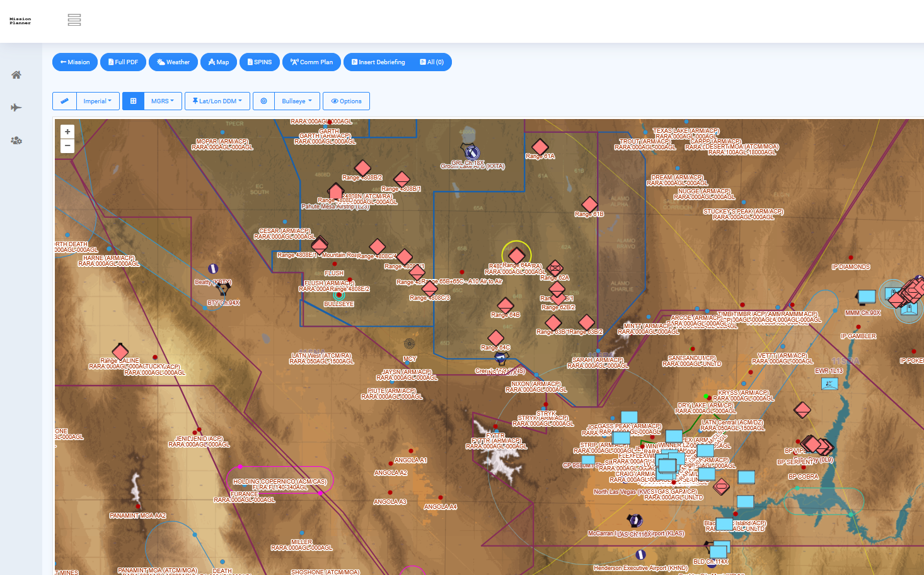This screenshot has height=575, width=924.
Task: Click the HOLDING COPERNICO label
Action: tap(280, 482)
